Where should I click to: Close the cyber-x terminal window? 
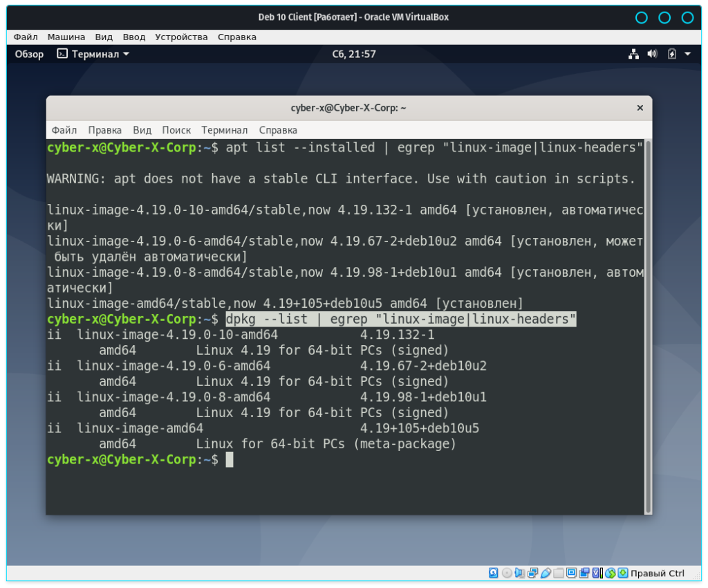click(x=640, y=108)
